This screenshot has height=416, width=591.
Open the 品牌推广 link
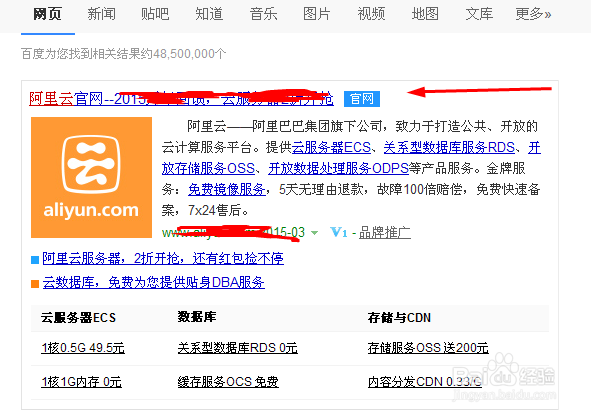(x=384, y=233)
